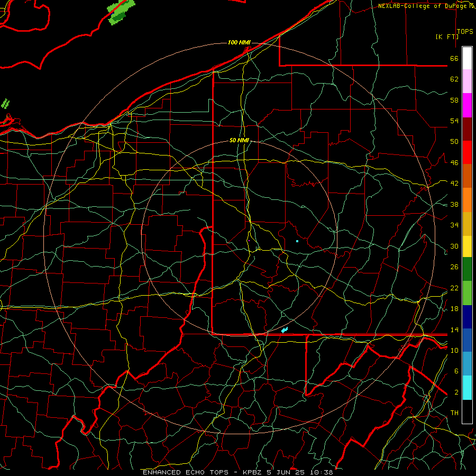Click the "KPBZ" station identifier in caption
Screen dimensions: 476x476
[x=252, y=472]
